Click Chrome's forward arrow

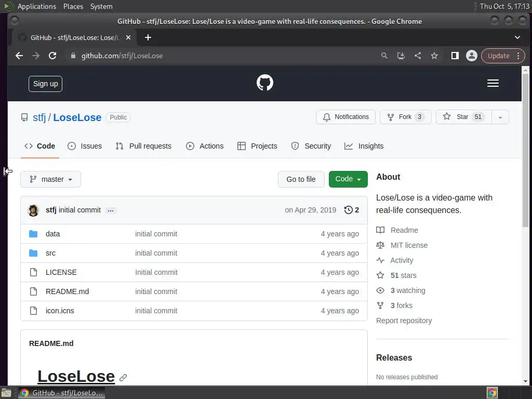click(x=36, y=56)
